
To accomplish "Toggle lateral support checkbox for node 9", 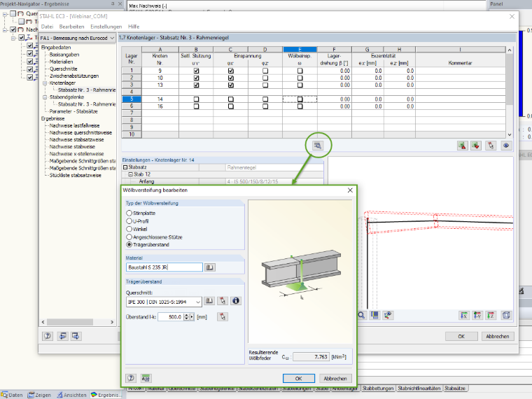I will point(196,71).
